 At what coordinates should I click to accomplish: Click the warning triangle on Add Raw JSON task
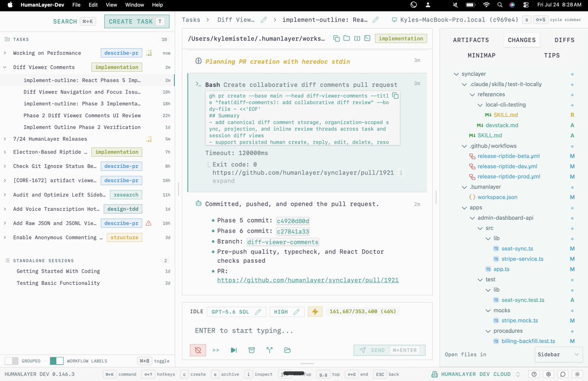pos(148,223)
